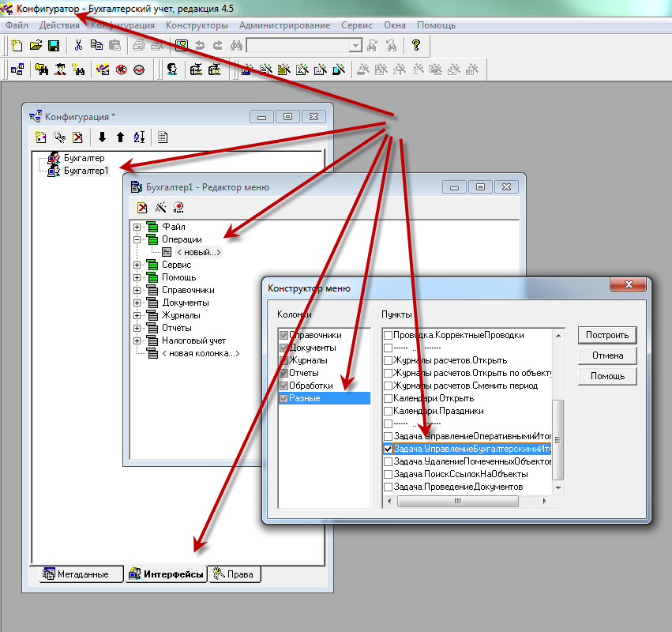The width and height of the screenshot is (672, 632).
Task: Open the Администрирование menu
Action: 284,25
